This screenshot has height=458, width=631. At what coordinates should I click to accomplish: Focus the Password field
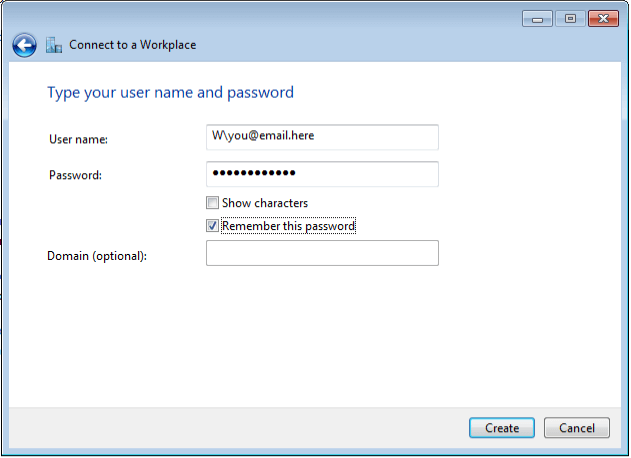pos(322,174)
